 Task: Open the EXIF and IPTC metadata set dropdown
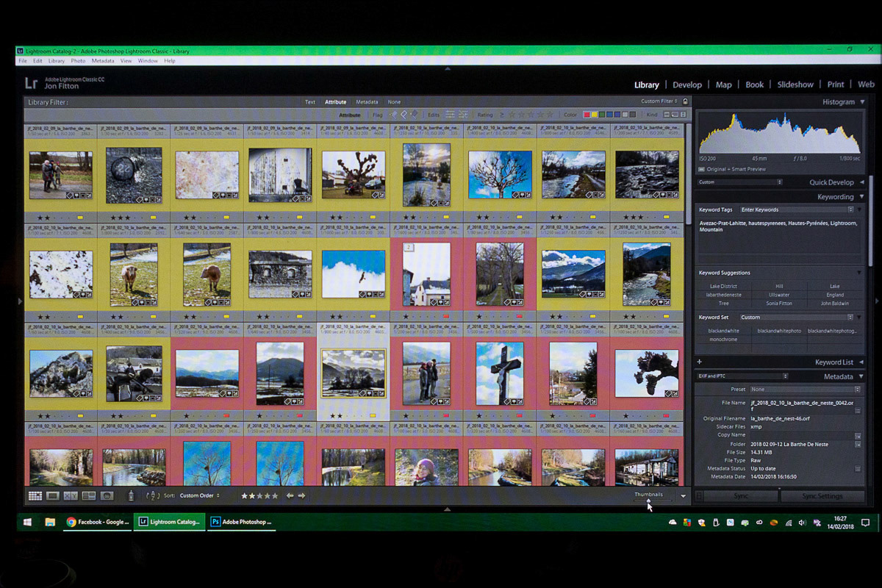(741, 376)
